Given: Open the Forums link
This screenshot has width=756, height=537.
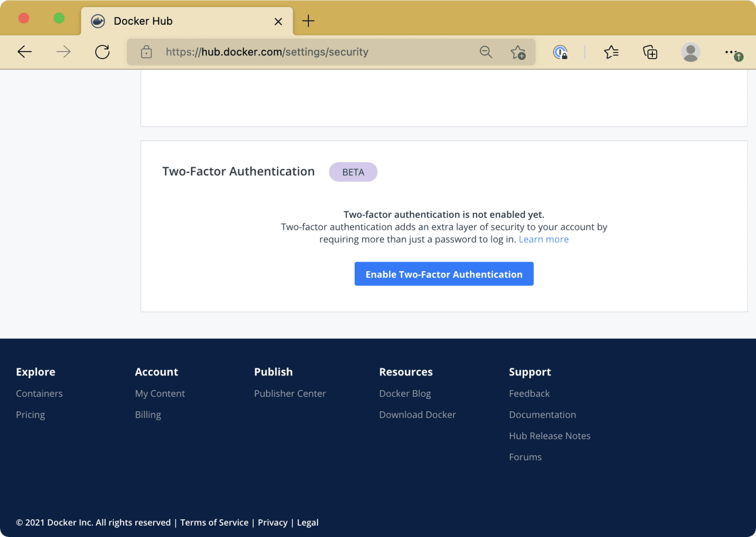Looking at the screenshot, I should pyautogui.click(x=525, y=457).
